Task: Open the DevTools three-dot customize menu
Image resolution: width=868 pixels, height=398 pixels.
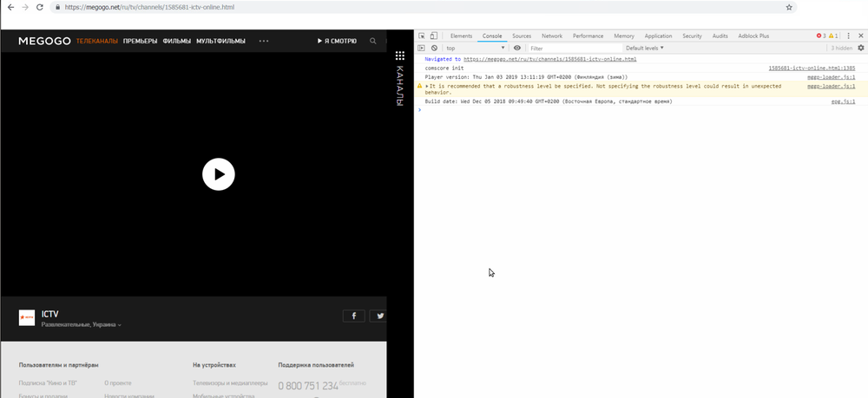Action: click(x=849, y=36)
